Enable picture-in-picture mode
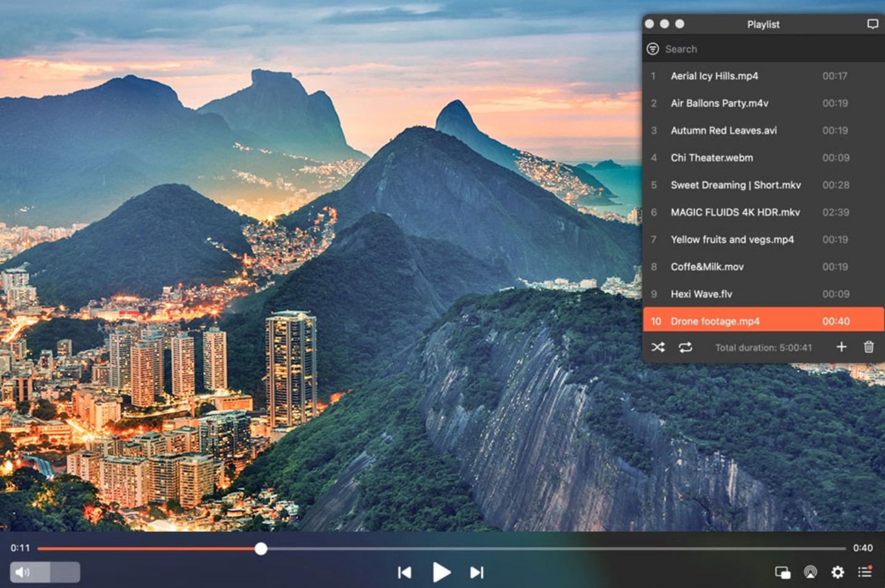 click(x=782, y=572)
